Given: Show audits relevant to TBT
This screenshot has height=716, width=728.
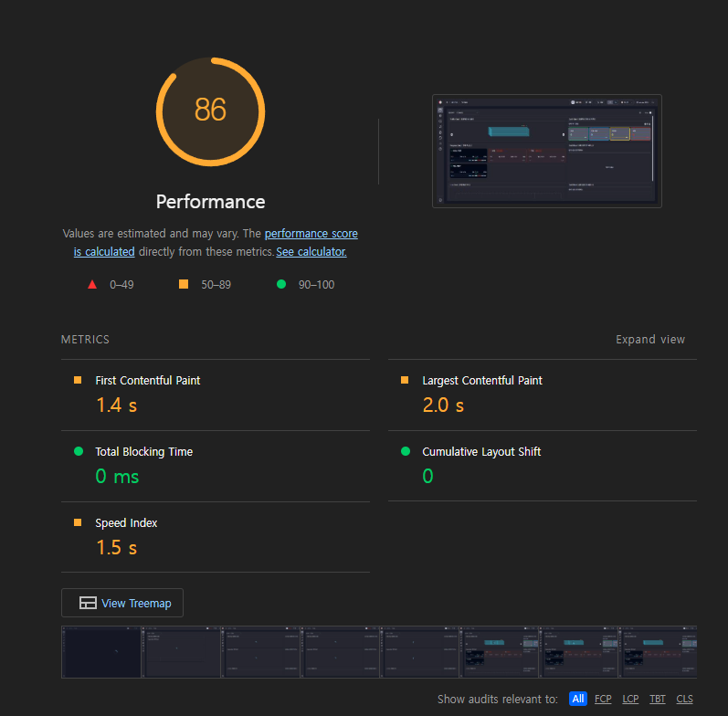Looking at the screenshot, I should click(x=658, y=699).
